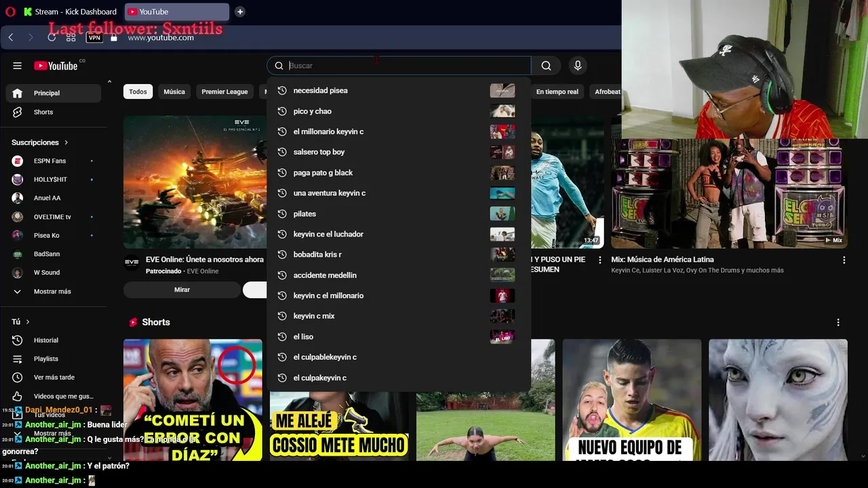Choose suggestion paga pato g black
This screenshot has width=868, height=488.
point(399,173)
